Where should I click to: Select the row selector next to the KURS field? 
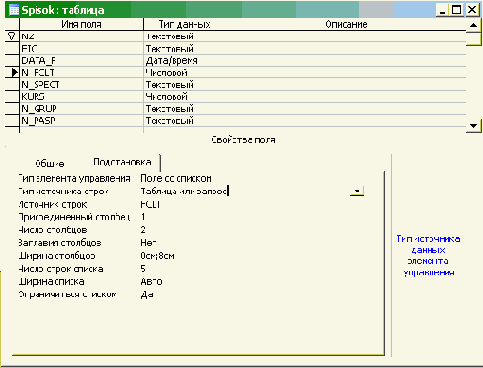coord(12,97)
